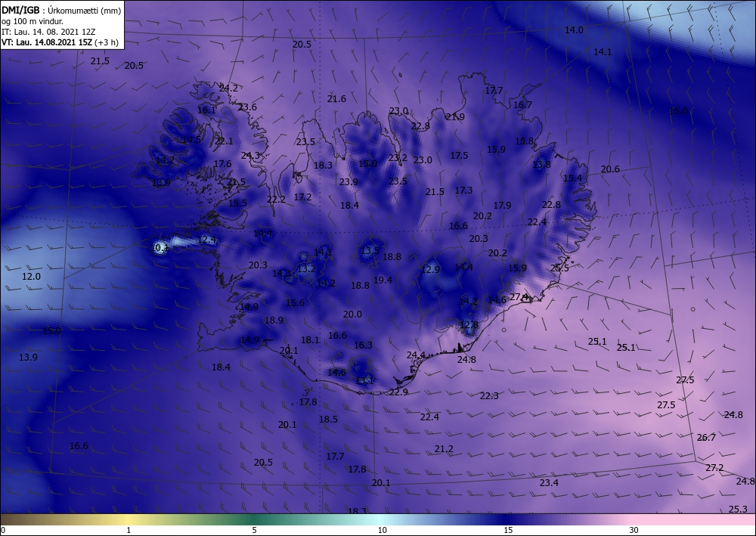Click the map value 17.5
756x536 pixels.
[459, 155]
